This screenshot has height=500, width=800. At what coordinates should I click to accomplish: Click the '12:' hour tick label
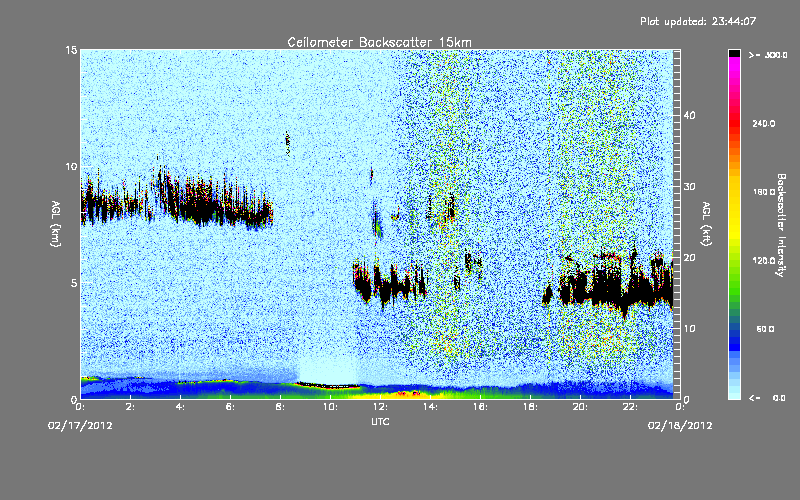coord(380,407)
